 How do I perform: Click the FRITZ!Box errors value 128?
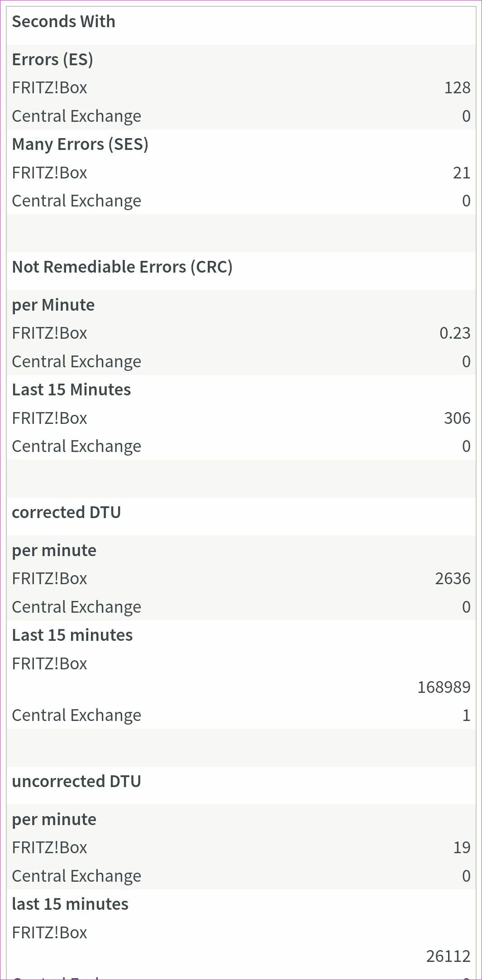[457, 88]
